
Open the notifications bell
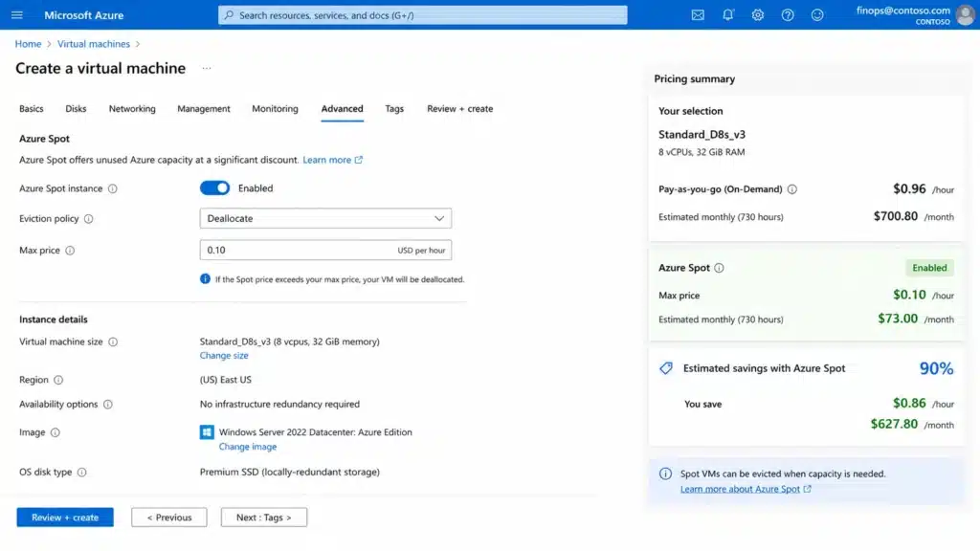(x=727, y=15)
